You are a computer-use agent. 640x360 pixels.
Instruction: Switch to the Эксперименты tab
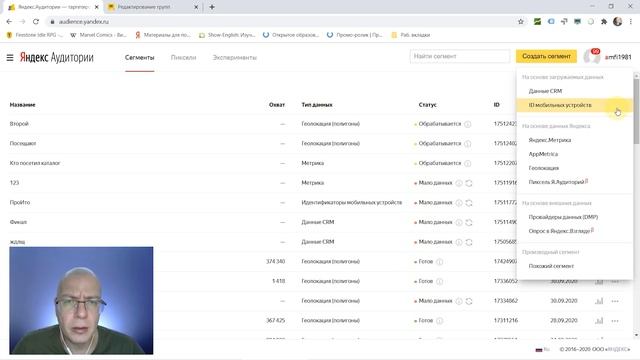(x=235, y=58)
